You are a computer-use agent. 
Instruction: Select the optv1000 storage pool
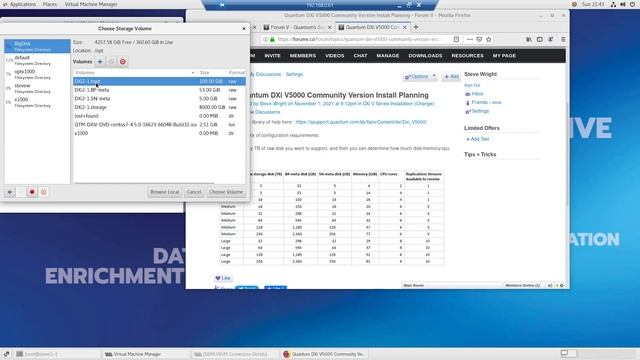click(x=37, y=74)
